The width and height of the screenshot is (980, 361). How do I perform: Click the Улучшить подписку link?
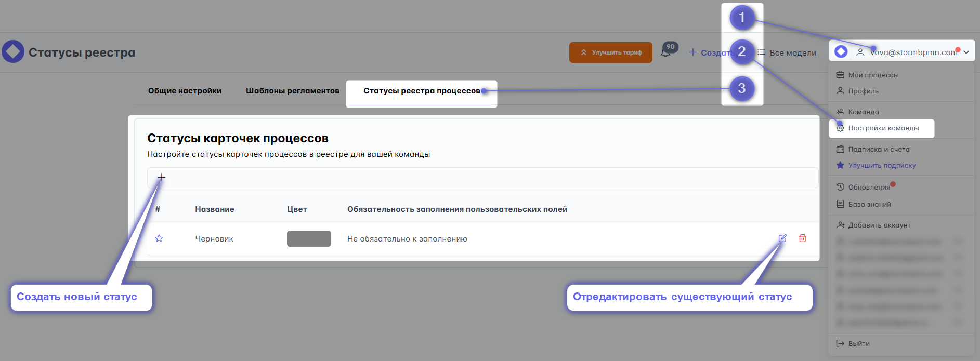point(882,166)
